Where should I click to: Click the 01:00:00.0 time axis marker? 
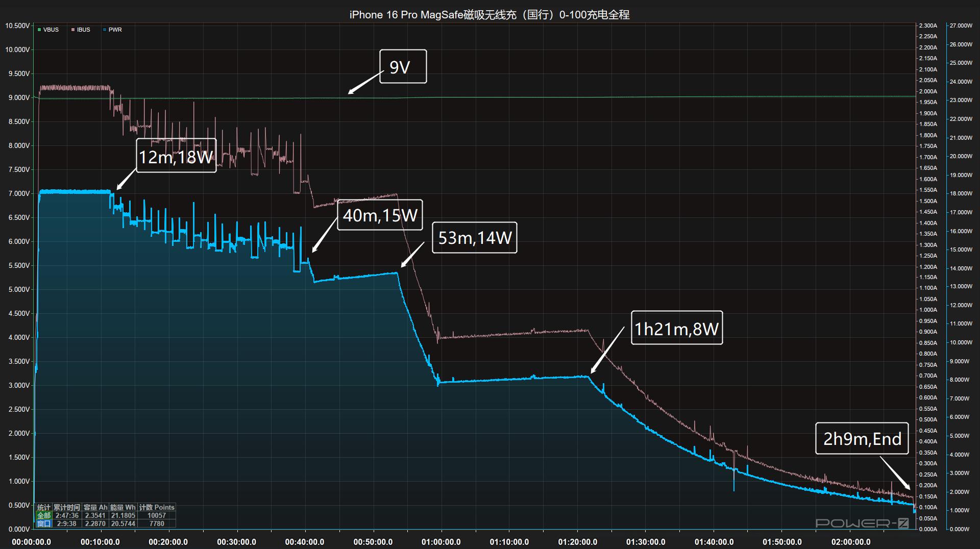441,542
